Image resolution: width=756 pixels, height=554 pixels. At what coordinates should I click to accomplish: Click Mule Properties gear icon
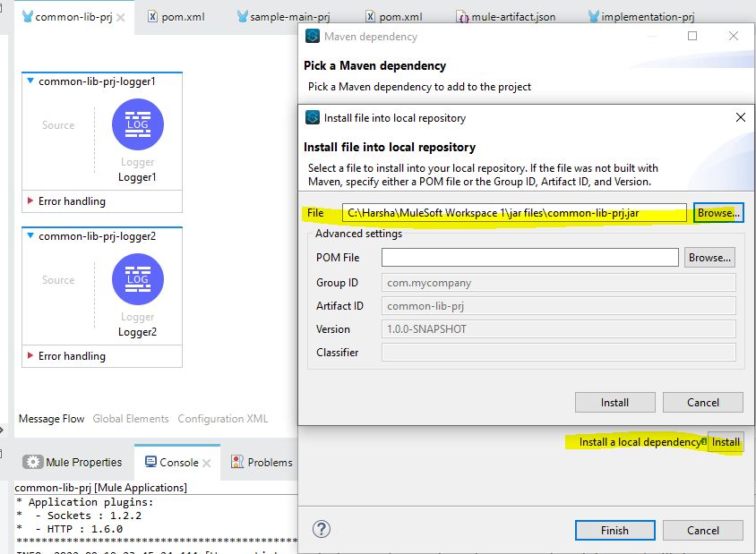coord(33,462)
